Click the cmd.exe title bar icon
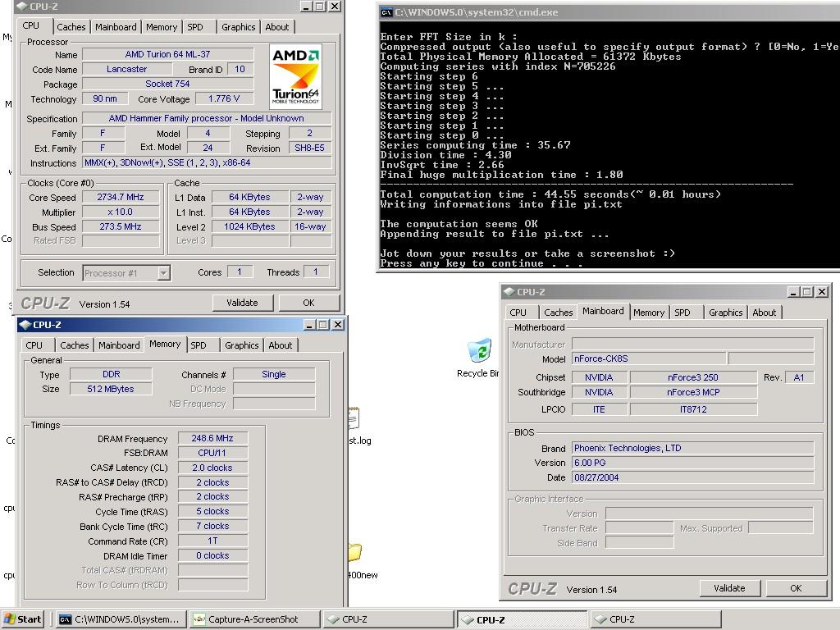Screen dimensions: 840x630 [386, 12]
